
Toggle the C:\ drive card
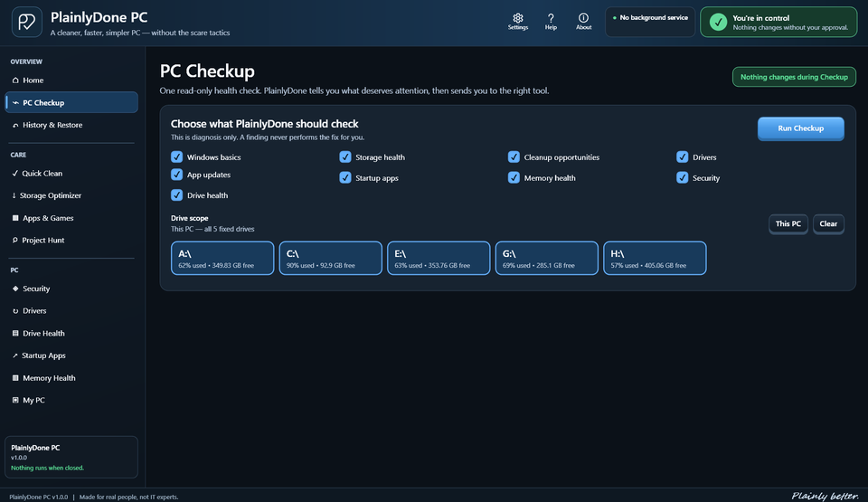[x=331, y=258]
